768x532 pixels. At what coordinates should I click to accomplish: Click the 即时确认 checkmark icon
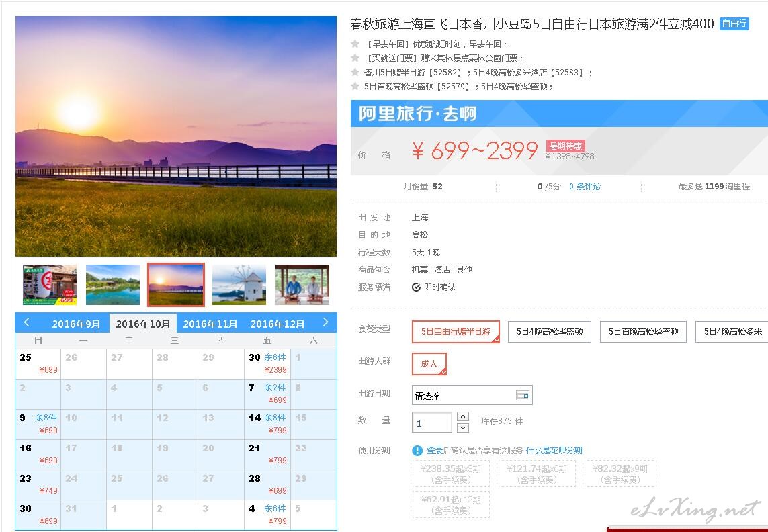[x=416, y=287]
